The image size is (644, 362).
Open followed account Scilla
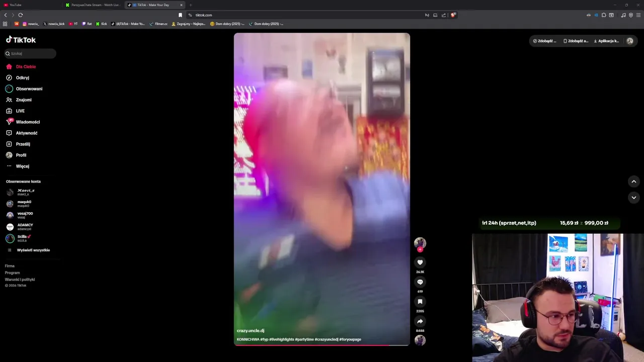click(x=19, y=238)
